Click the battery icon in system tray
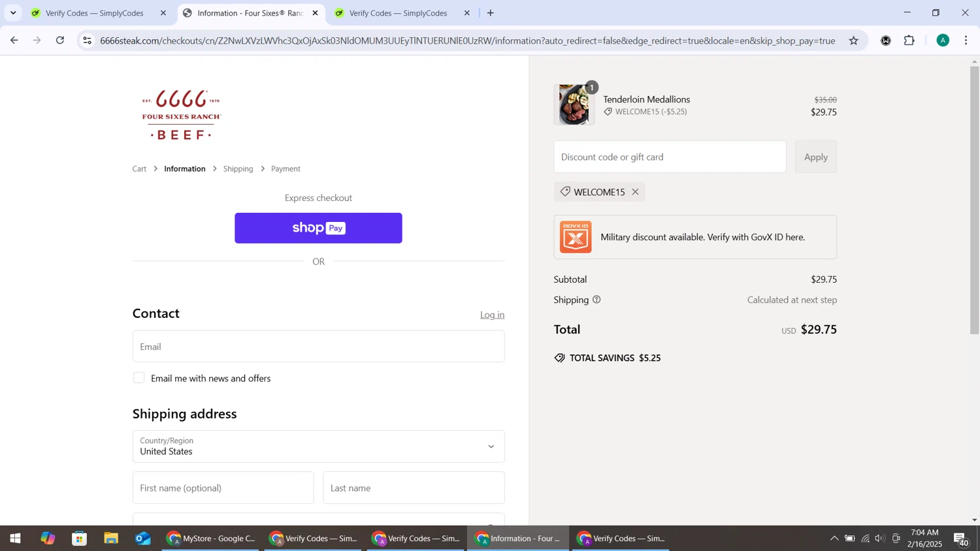Screen dimensions: 980x551 point(850,539)
